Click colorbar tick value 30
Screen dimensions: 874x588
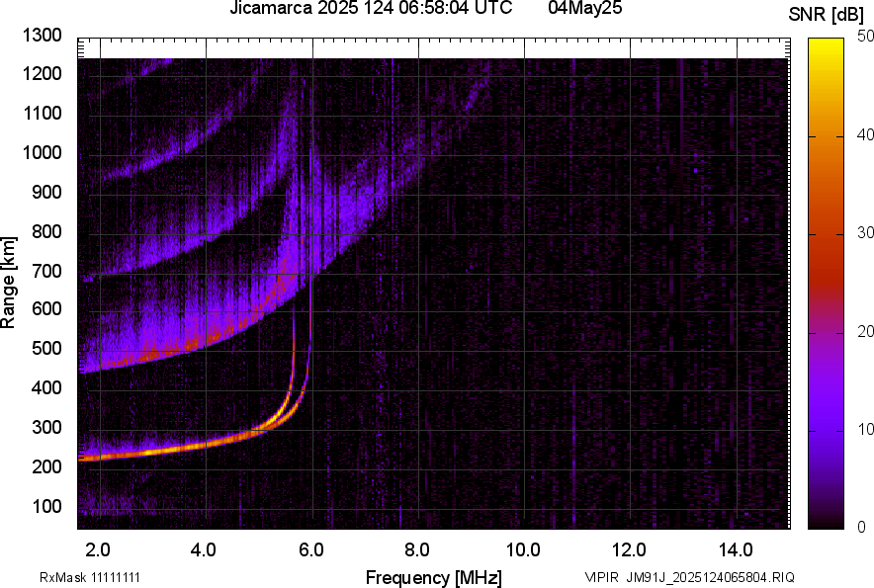pyautogui.click(x=865, y=232)
